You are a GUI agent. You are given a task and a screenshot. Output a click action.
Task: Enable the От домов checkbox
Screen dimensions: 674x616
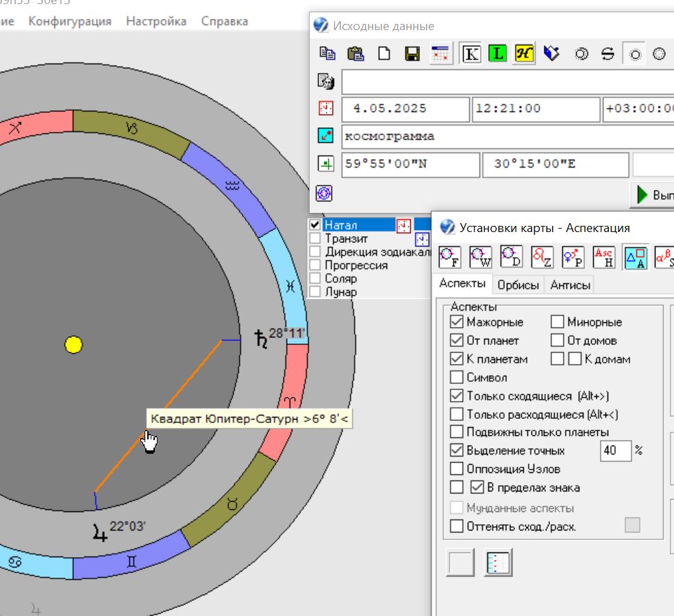[x=558, y=339]
